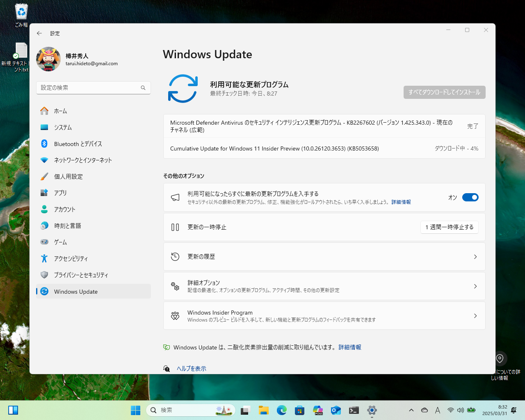This screenshot has width=525, height=420.
Task: Open アカウント settings using the person icon
Action: tap(44, 209)
